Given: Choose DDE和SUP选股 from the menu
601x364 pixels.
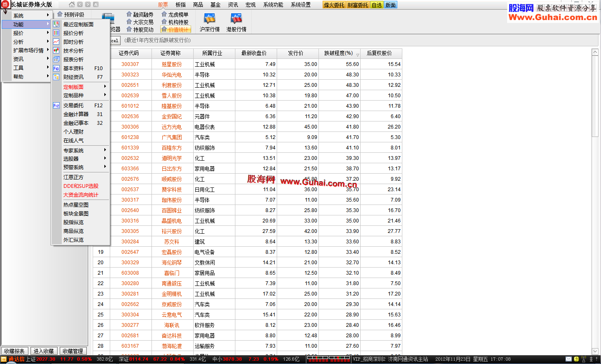Looking at the screenshot, I should pyautogui.click(x=81, y=186).
